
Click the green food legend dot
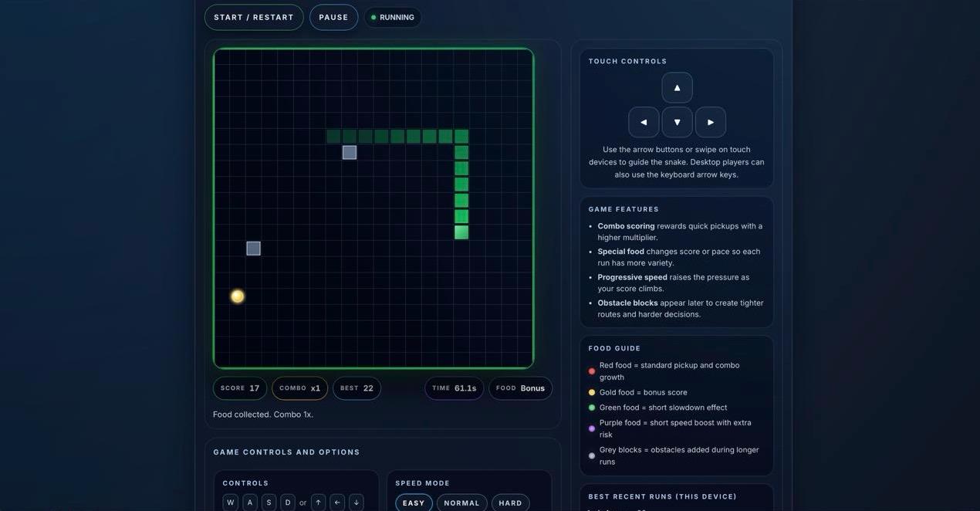592,408
